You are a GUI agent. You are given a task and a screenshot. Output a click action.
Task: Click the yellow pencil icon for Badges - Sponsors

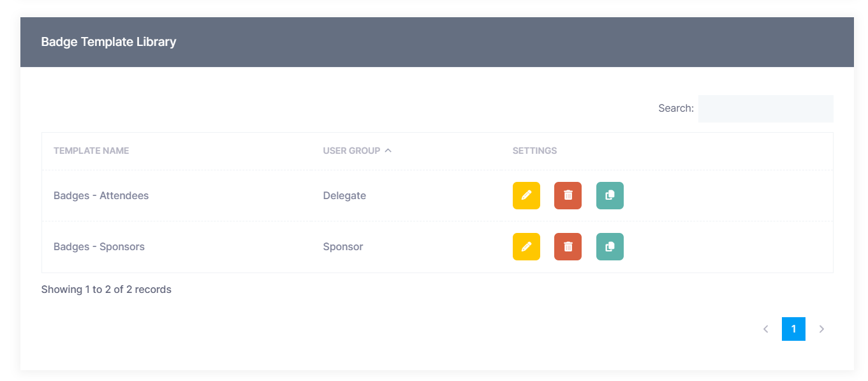pyautogui.click(x=526, y=246)
